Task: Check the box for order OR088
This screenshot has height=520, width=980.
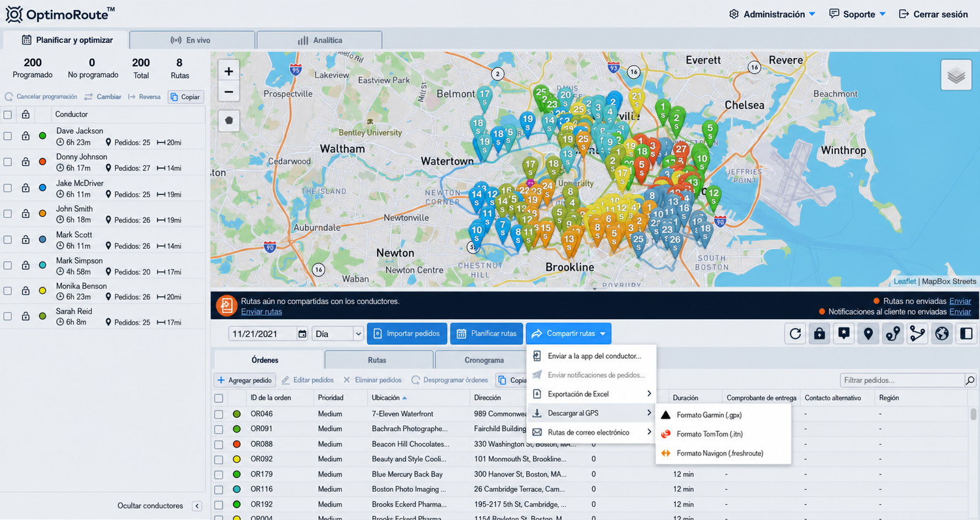Action: click(219, 444)
